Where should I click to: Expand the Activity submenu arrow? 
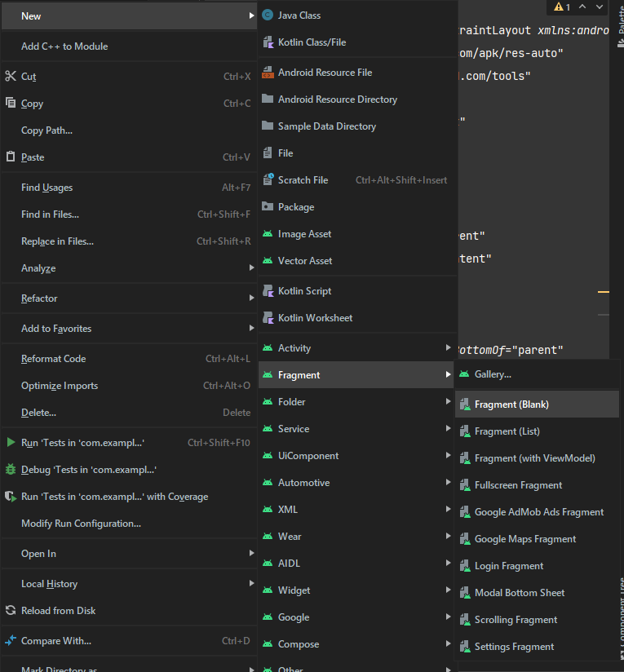tap(448, 347)
